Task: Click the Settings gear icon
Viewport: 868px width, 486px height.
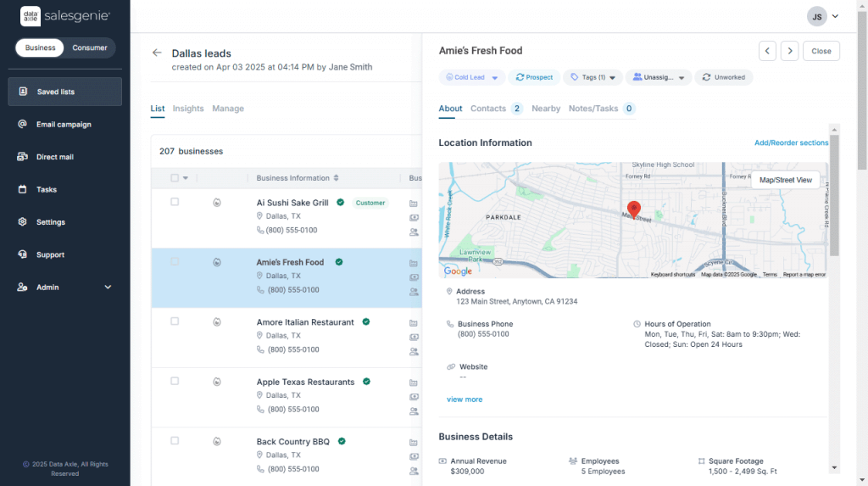Action: click(22, 221)
